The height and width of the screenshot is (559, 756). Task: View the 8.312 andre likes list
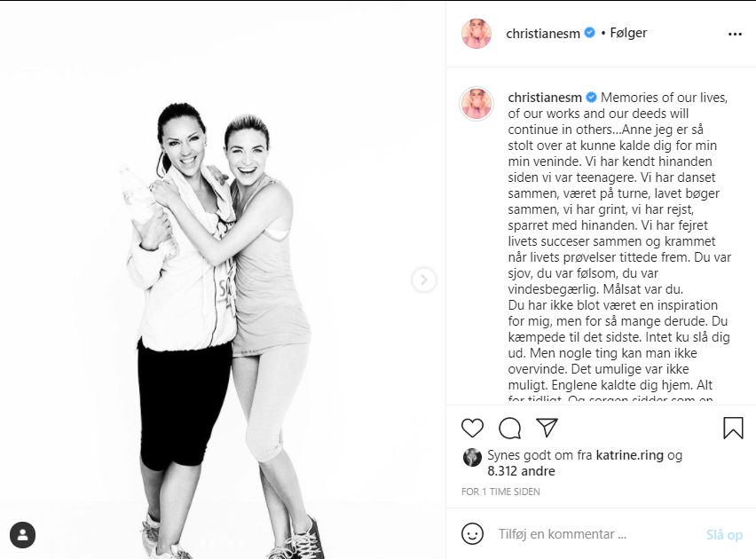[521, 471]
